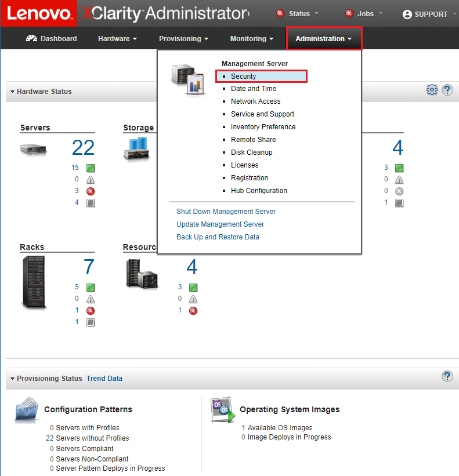Collapse the Hardware Status section
459x476 pixels.
[x=12, y=92]
